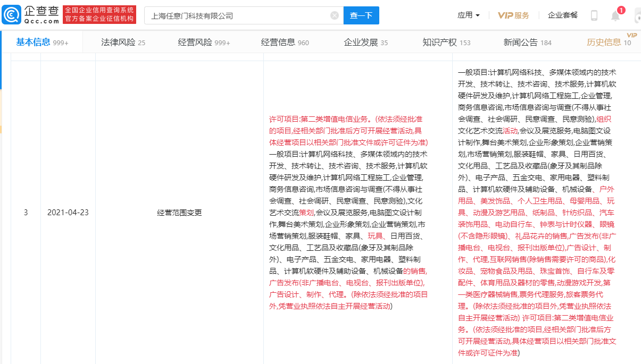The image size is (641, 364).
Task: Open the mobile app phone icon
Action: (x=594, y=15)
